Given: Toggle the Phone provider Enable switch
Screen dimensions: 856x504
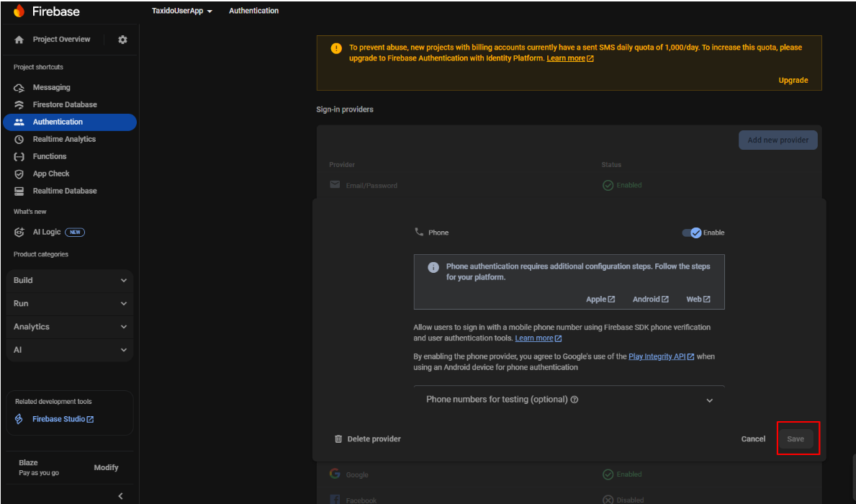Looking at the screenshot, I should (x=692, y=233).
